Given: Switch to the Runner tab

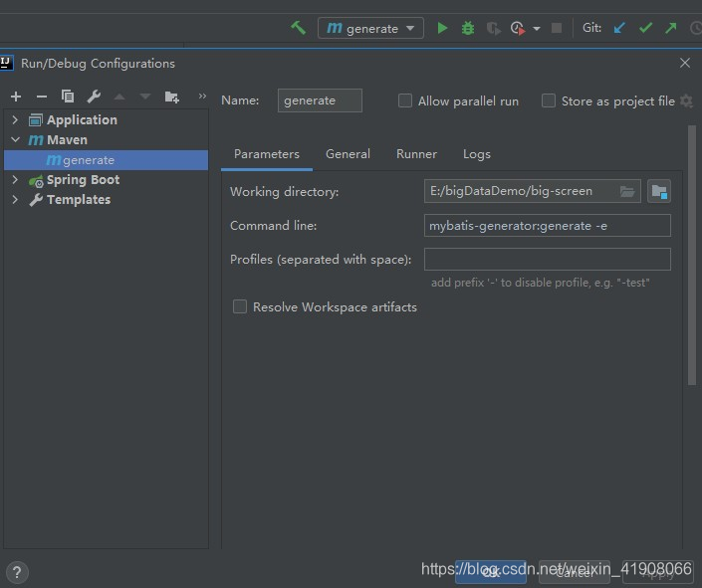Looking at the screenshot, I should 416,154.
